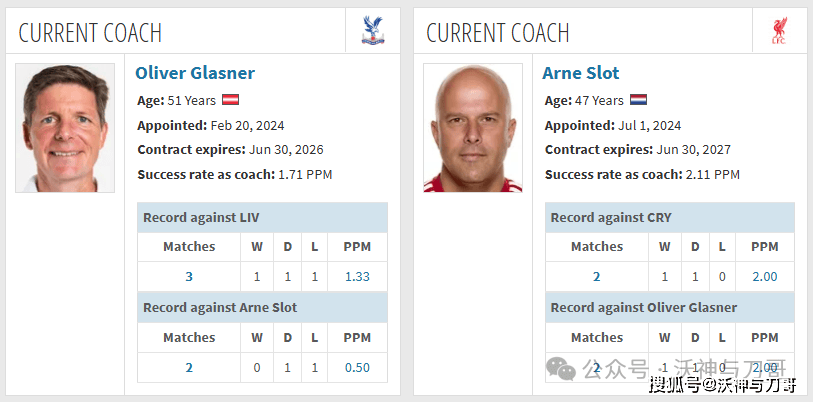813x402 pixels.
Task: Select the Record against Oliver Glasner header
Action: [x=670, y=308]
